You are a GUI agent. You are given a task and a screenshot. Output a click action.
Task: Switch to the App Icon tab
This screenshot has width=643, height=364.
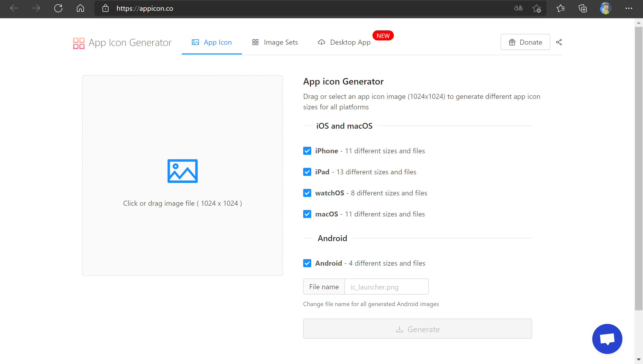click(212, 42)
